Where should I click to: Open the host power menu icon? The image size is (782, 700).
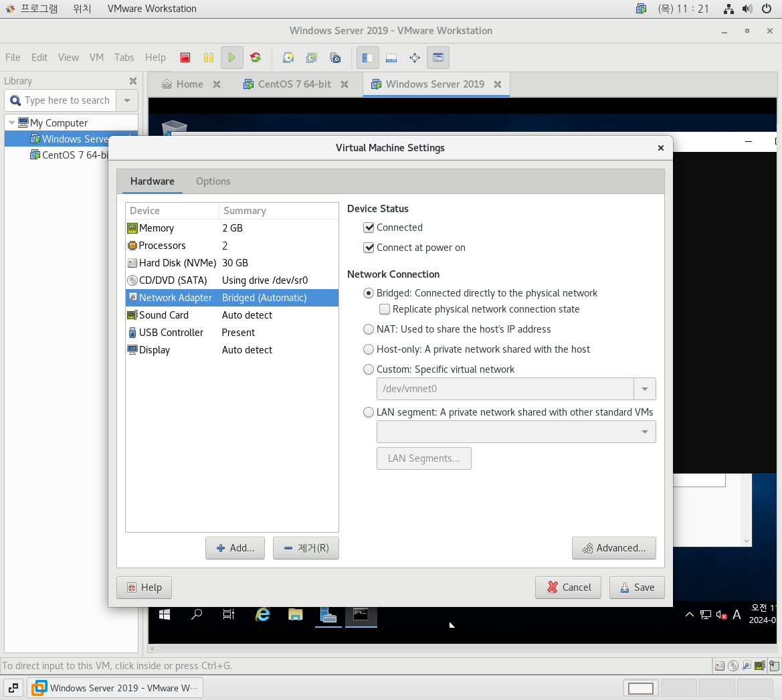point(767,9)
